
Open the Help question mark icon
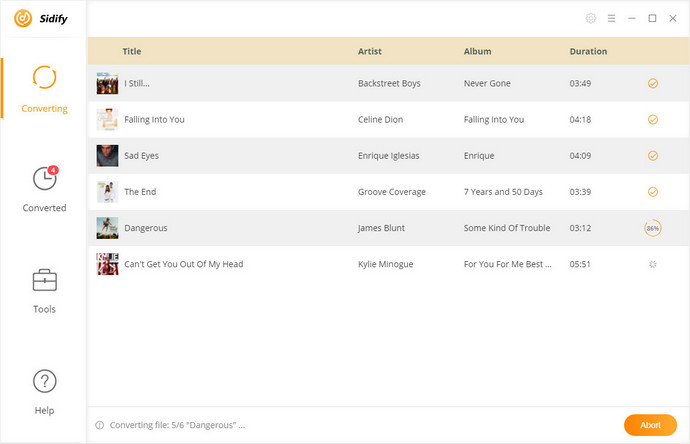44,381
